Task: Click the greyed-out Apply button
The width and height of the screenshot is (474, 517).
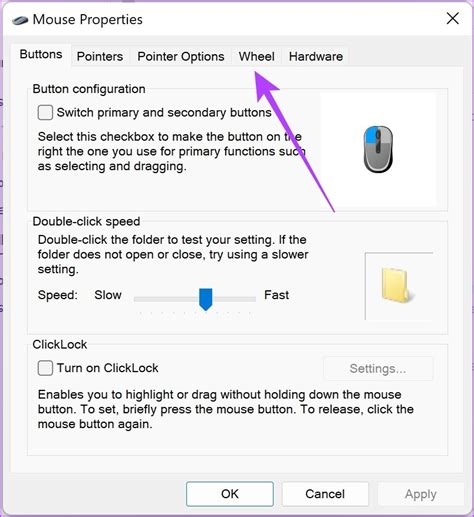Action: pos(421,494)
